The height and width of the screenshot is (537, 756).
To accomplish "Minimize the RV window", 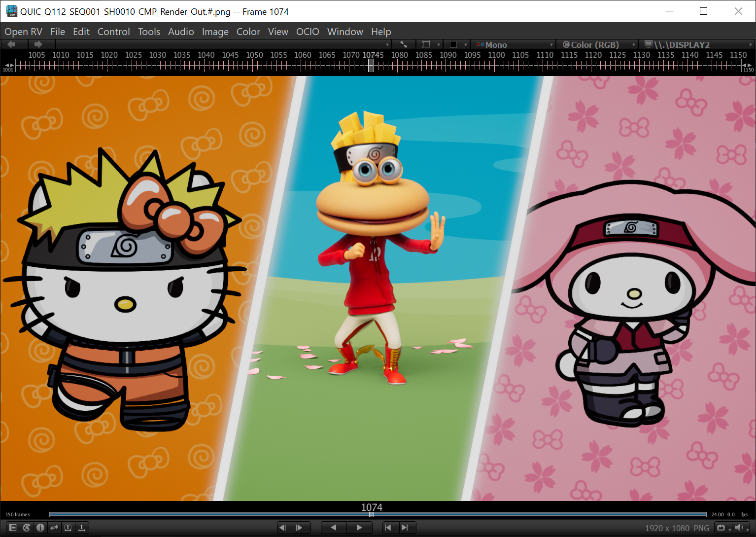I will point(669,11).
